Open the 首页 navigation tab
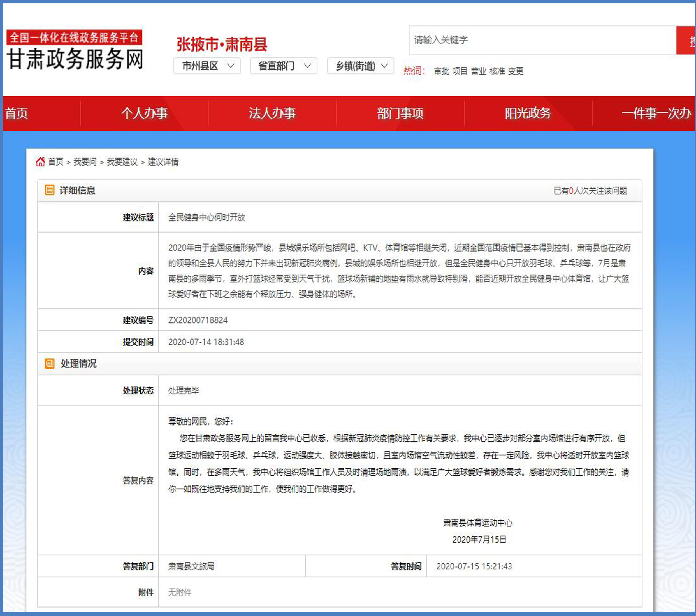The width and height of the screenshot is (696, 616). pyautogui.click(x=16, y=113)
